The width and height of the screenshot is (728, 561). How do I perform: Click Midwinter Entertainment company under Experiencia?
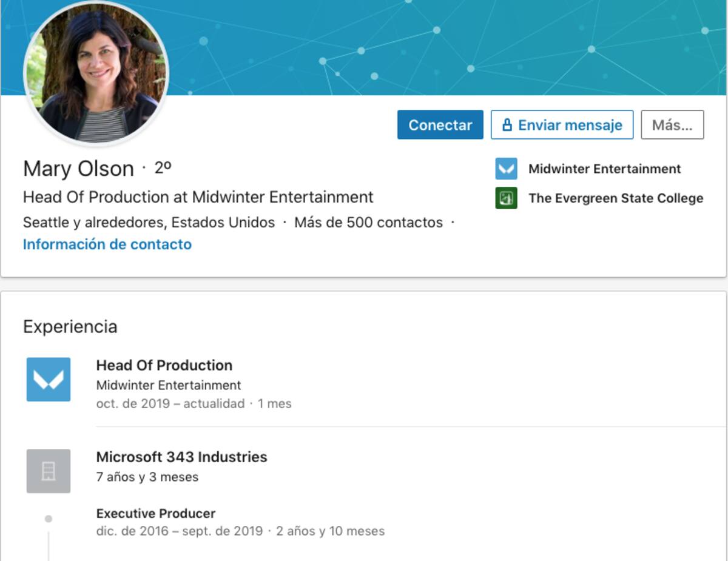(x=169, y=385)
